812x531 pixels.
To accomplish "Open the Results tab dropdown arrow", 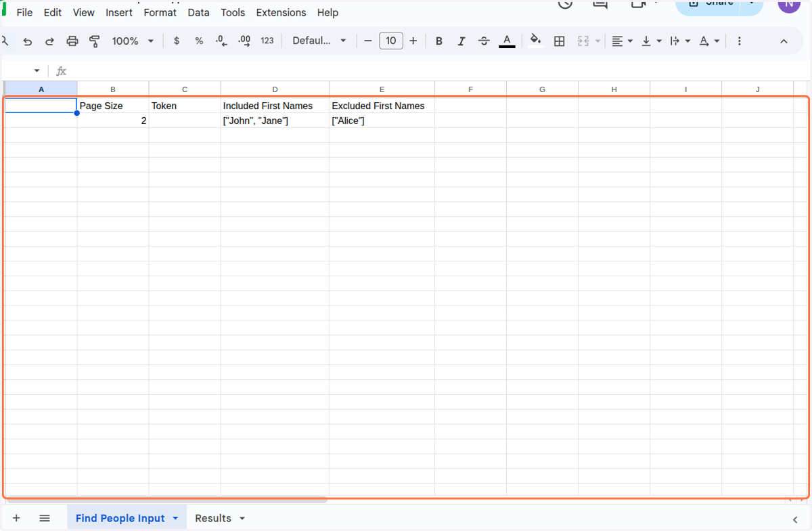I will [x=242, y=518].
